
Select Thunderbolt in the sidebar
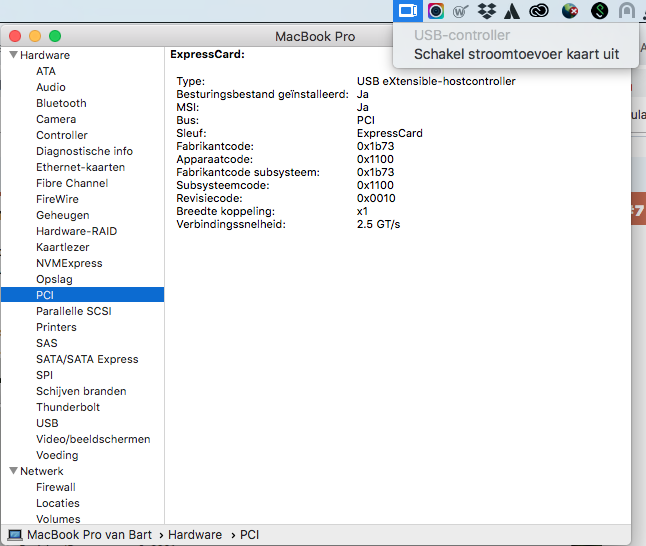[x=68, y=407]
